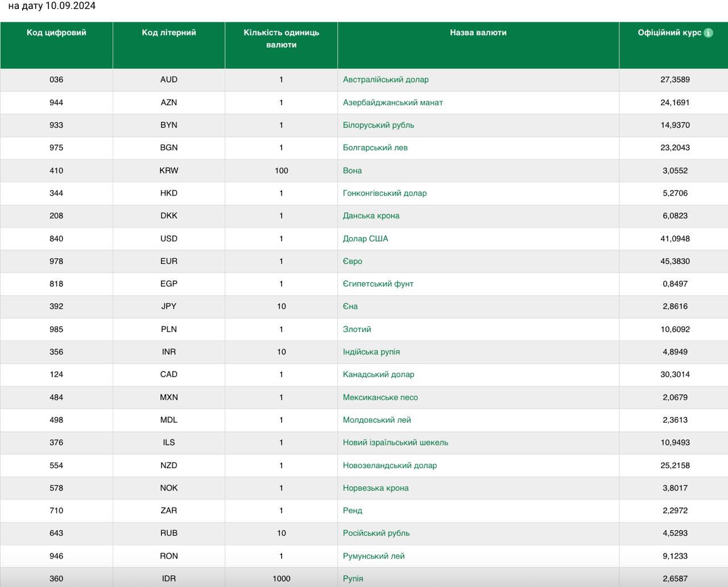This screenshot has height=587, width=728.
Task: Click the info icon beside Офіційний курс
Action: (x=708, y=33)
